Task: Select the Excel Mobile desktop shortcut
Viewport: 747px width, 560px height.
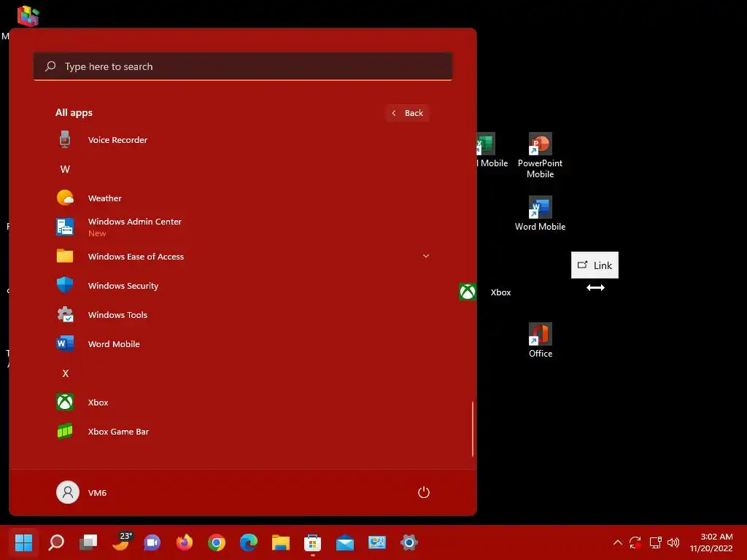Action: (492, 150)
